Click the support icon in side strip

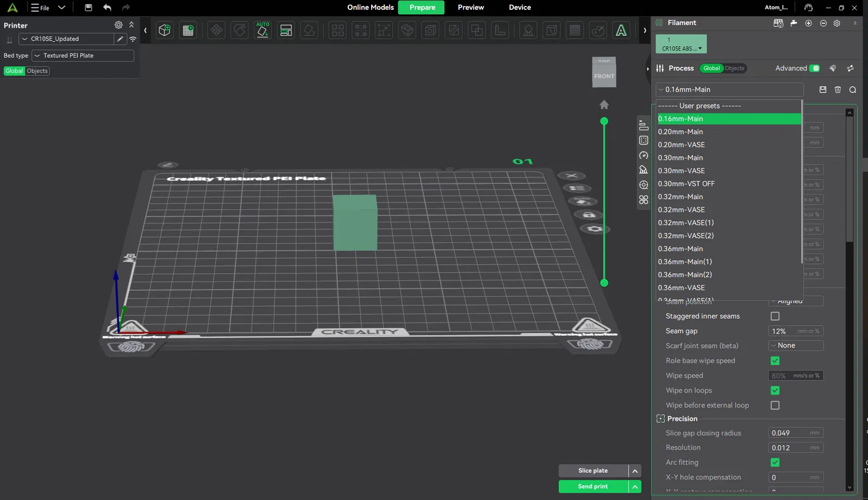(x=643, y=170)
